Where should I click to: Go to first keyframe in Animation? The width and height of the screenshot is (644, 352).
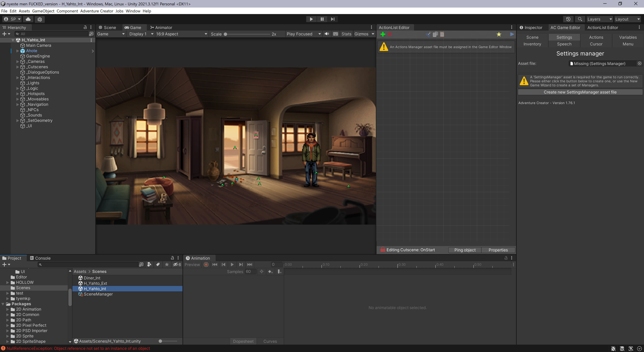click(x=215, y=265)
